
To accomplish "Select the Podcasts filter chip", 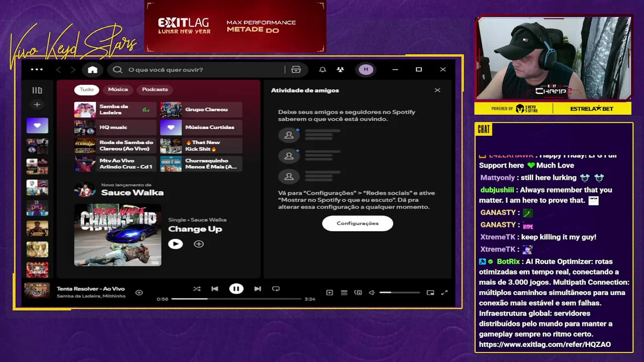I will 155,89.
